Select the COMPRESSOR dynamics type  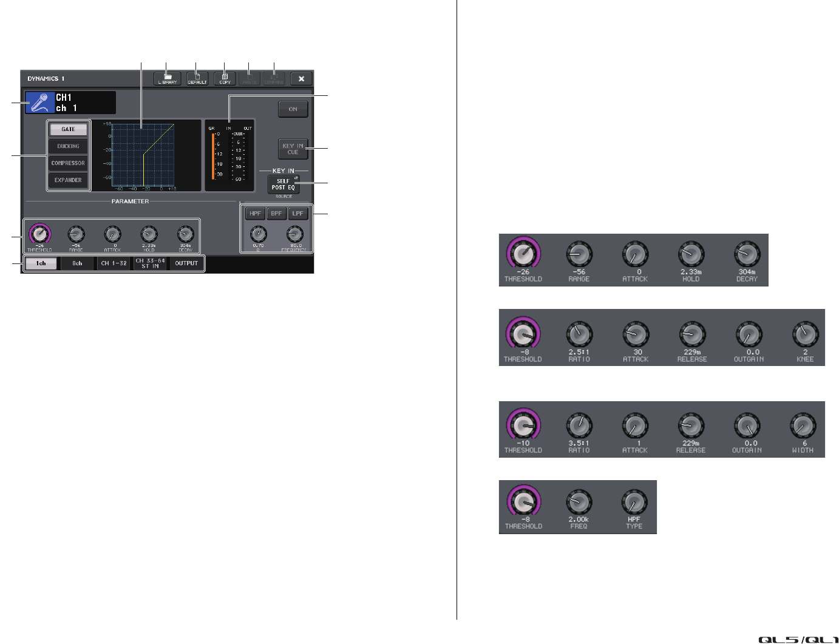pos(68,163)
